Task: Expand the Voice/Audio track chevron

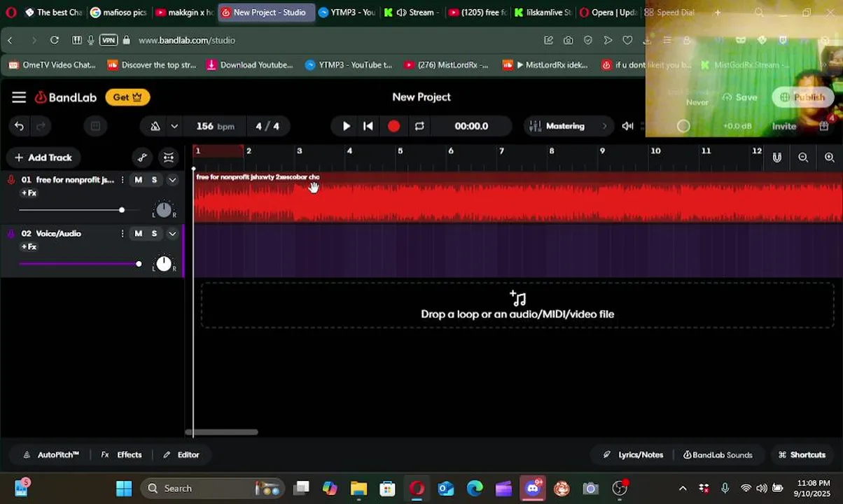Action: tap(172, 234)
